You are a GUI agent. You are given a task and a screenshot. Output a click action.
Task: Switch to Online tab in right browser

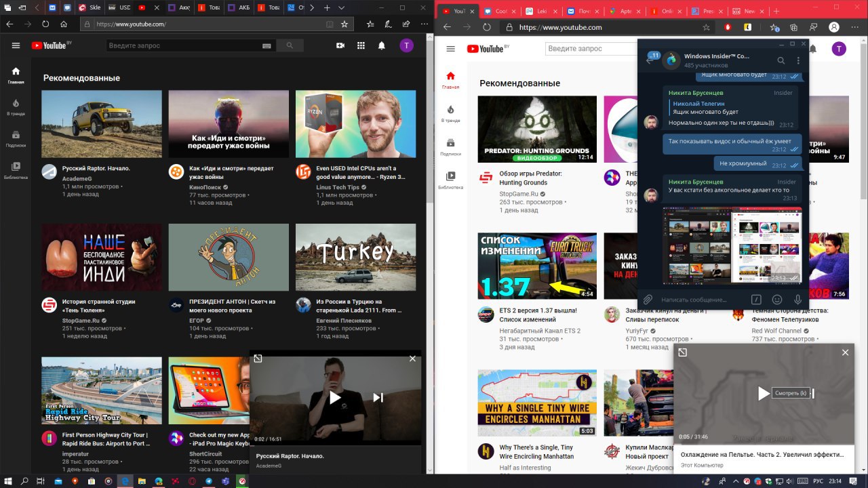tap(665, 11)
